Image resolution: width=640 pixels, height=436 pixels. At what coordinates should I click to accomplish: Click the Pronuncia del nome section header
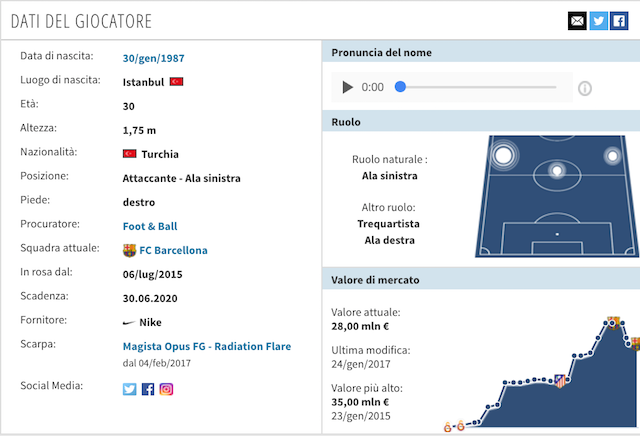[x=481, y=52]
